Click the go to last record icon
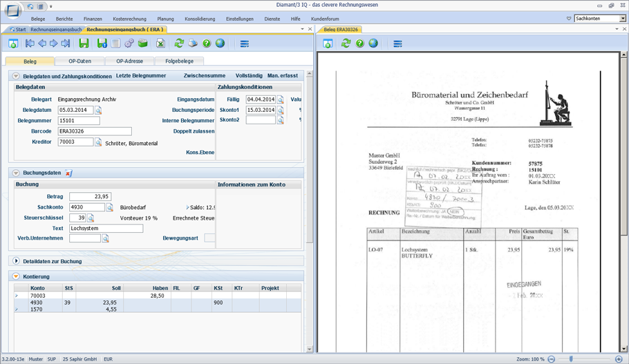The width and height of the screenshot is (629, 364). [x=66, y=44]
